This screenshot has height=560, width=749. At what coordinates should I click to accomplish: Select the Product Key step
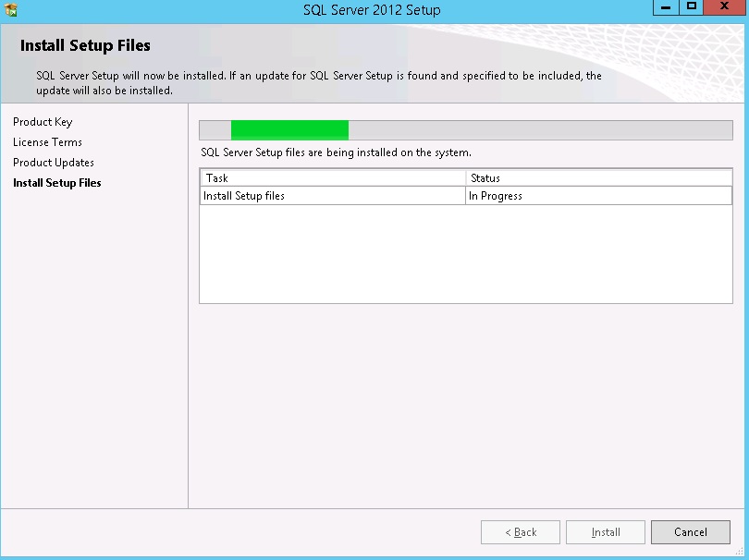click(x=43, y=122)
